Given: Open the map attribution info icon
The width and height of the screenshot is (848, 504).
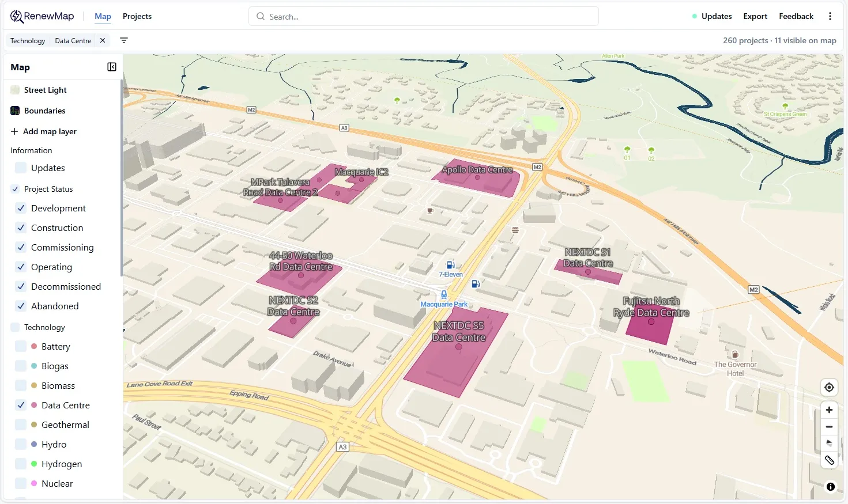Looking at the screenshot, I should [x=830, y=487].
